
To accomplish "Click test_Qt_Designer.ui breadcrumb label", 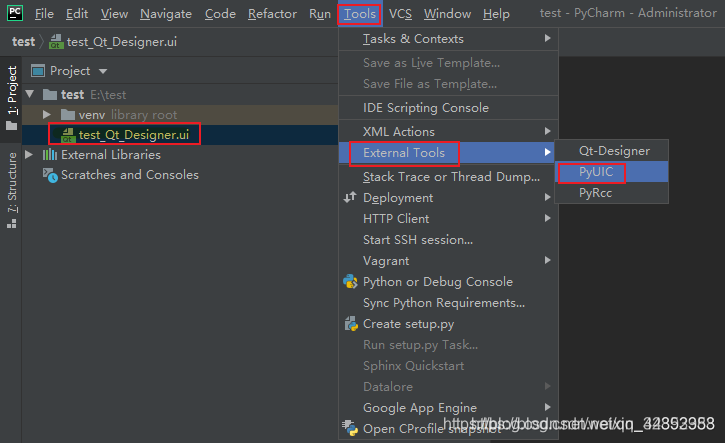I will [122, 42].
